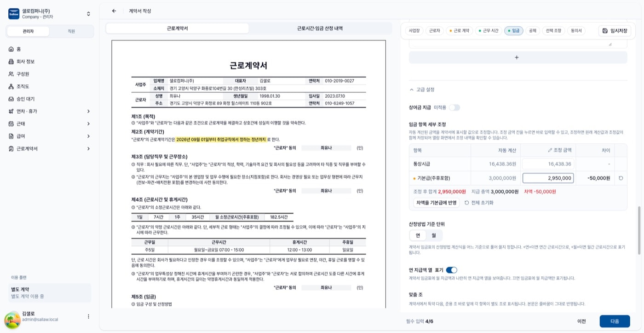The width and height of the screenshot is (644, 333).
Task: Collapse the 고급 설정 section
Action: (422, 89)
